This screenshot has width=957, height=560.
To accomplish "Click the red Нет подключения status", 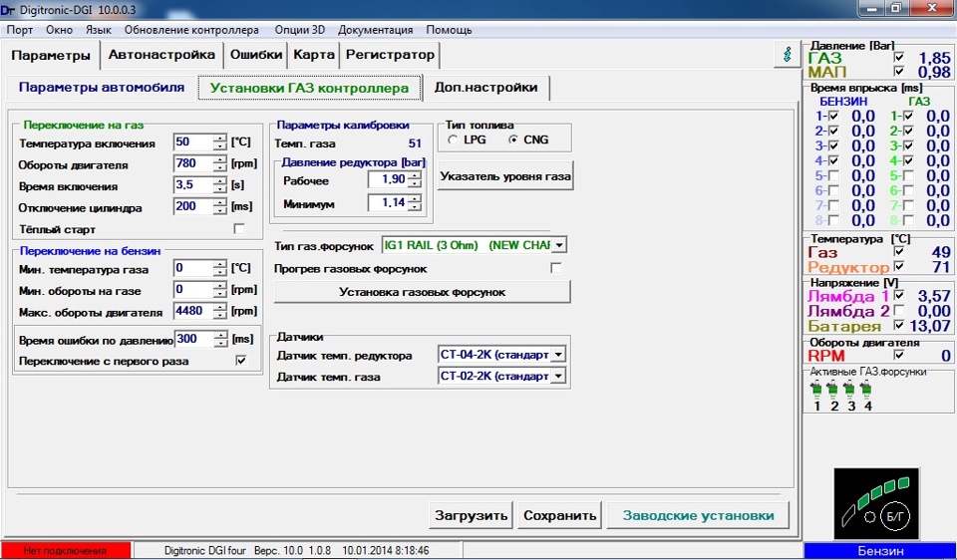I will point(66,550).
